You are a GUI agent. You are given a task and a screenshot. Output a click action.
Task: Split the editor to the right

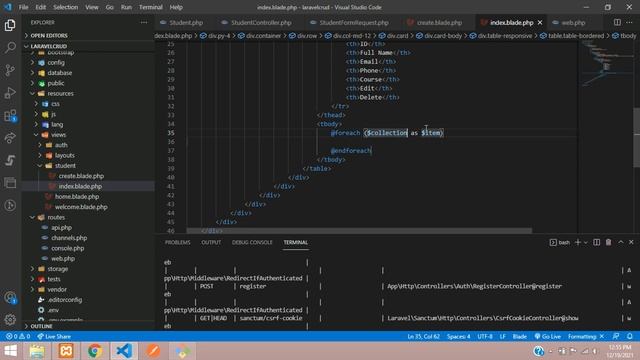(x=617, y=22)
